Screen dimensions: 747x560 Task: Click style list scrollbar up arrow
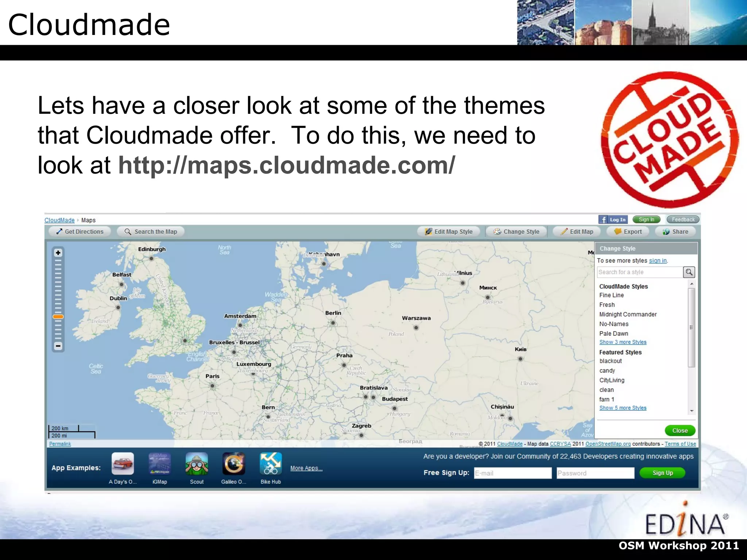click(x=692, y=284)
